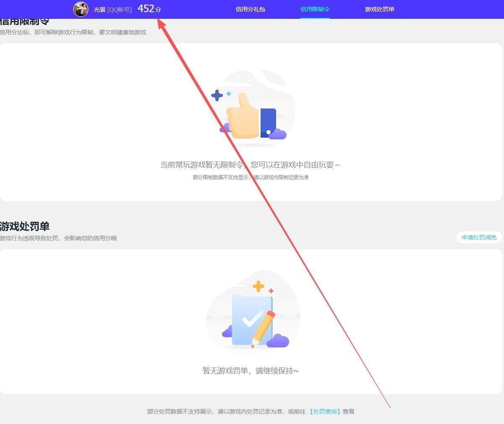Click the message 当前常玩游戏暂无限制令
The height and width of the screenshot is (424, 504).
[202, 165]
